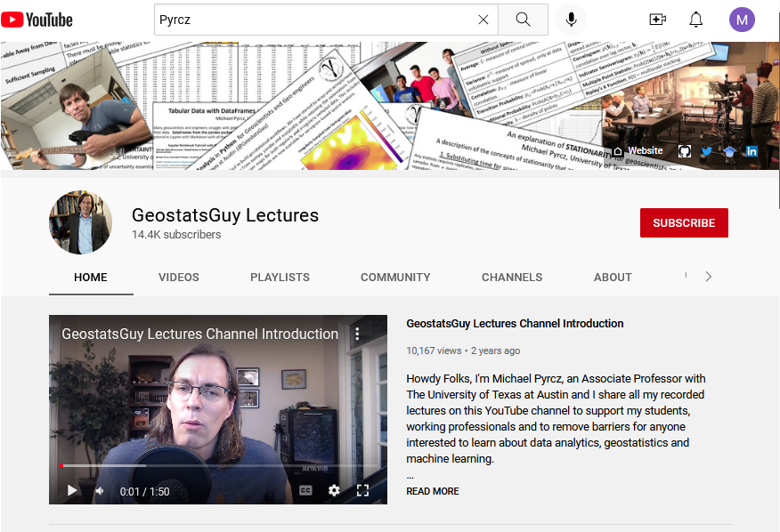Open the channel Website banner link

638,150
